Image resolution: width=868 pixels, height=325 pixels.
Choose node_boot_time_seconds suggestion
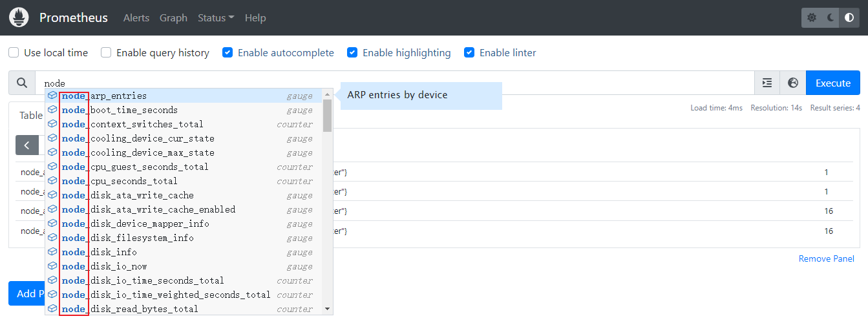[184, 110]
